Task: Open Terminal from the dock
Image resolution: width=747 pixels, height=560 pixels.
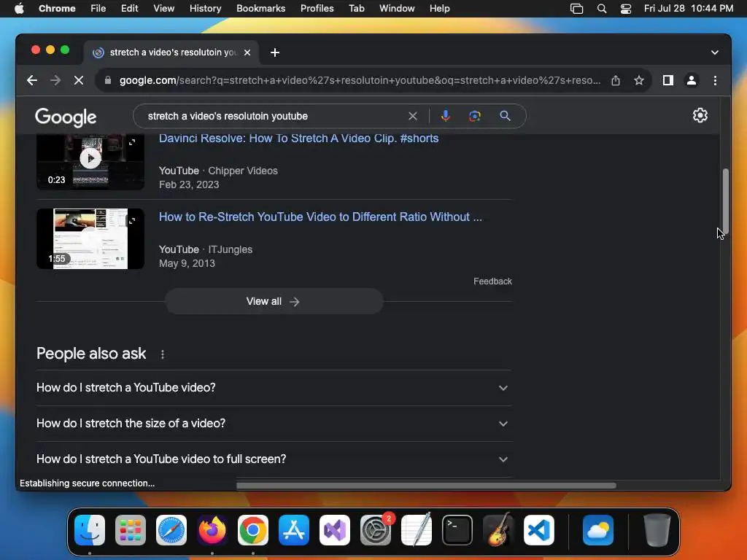Action: (x=457, y=530)
